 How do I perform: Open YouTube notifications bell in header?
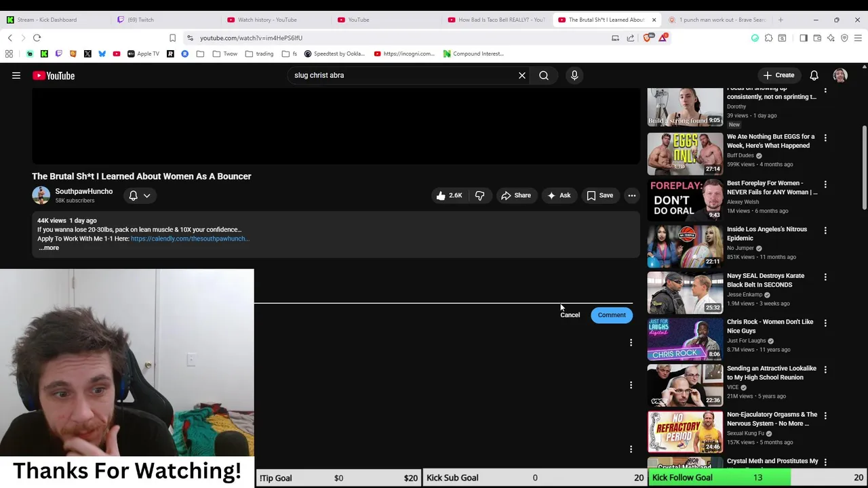814,75
